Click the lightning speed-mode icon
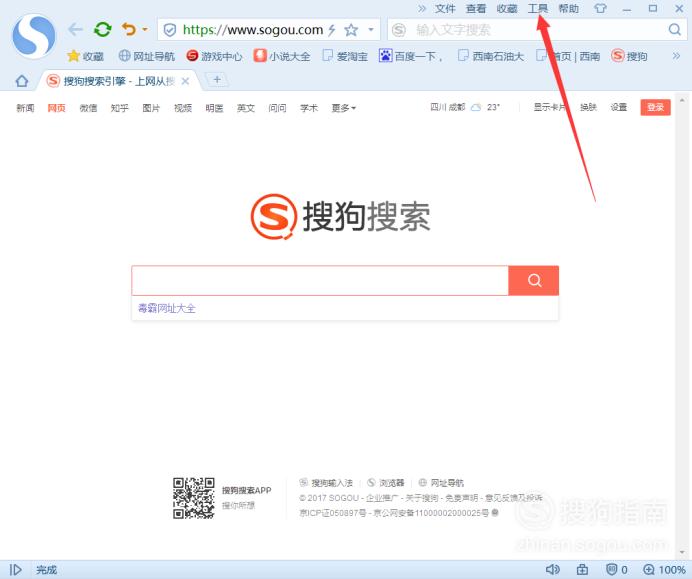 pos(331,30)
